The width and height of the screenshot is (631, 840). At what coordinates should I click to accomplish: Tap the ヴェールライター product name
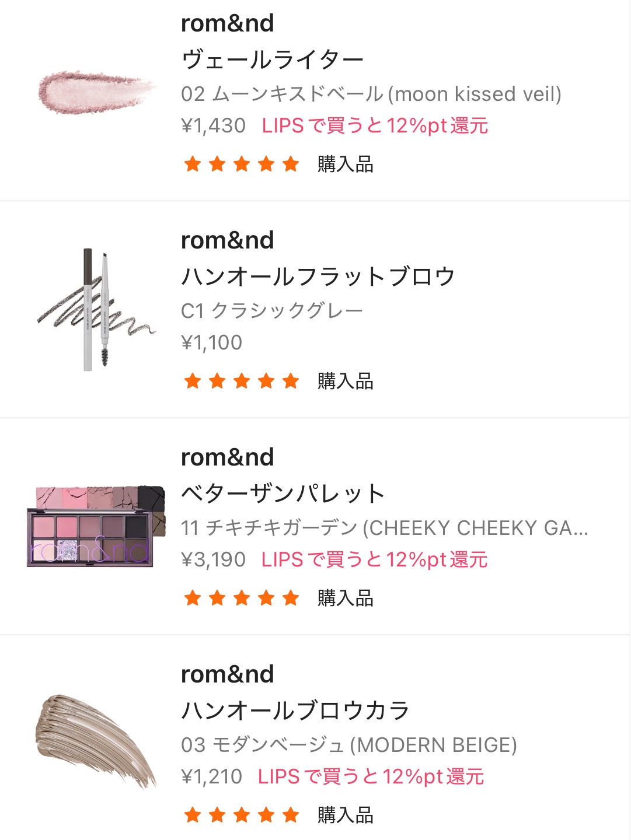click(273, 60)
